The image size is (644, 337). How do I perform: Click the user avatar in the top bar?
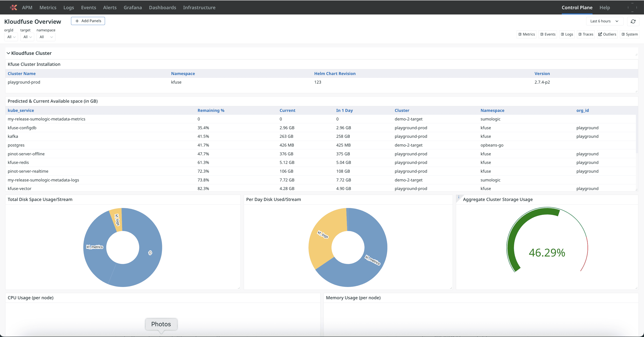632,7
